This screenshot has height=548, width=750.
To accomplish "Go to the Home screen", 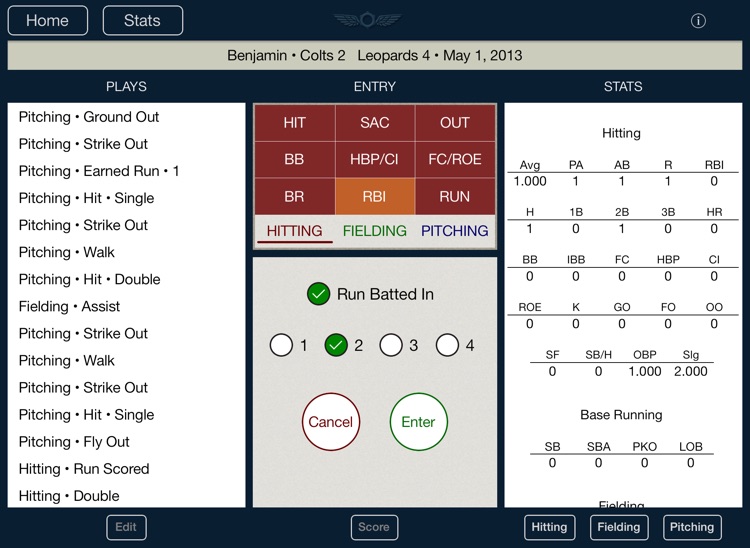I will pyautogui.click(x=48, y=21).
